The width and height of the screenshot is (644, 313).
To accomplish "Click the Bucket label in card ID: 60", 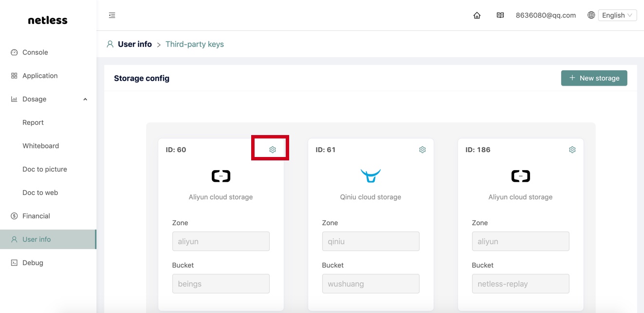I will [183, 265].
